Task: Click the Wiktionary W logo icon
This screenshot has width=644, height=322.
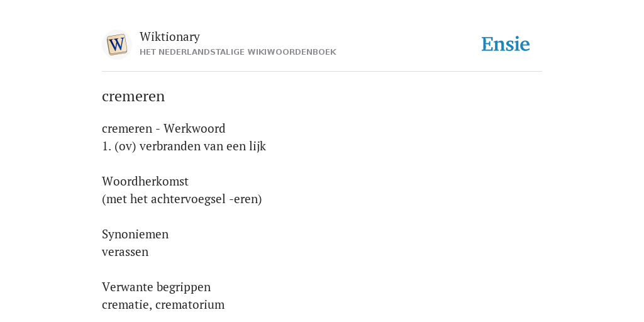Action: 117,45
